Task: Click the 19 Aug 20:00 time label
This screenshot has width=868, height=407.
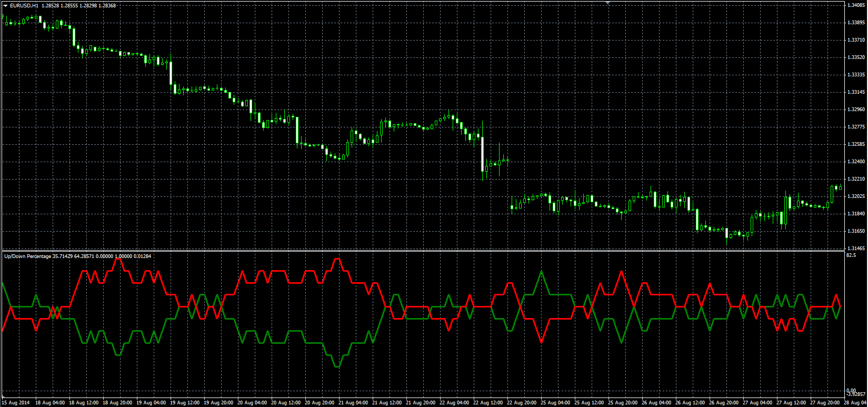Action: tap(218, 403)
